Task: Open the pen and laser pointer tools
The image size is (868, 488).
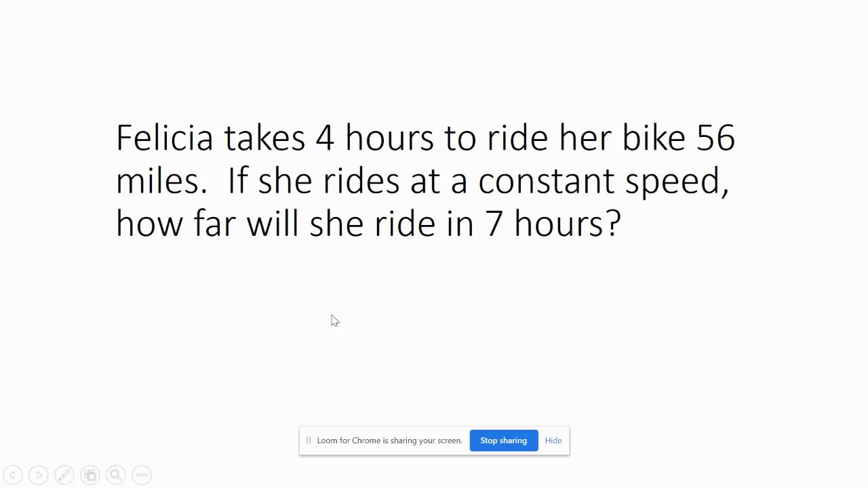Action: [64, 475]
